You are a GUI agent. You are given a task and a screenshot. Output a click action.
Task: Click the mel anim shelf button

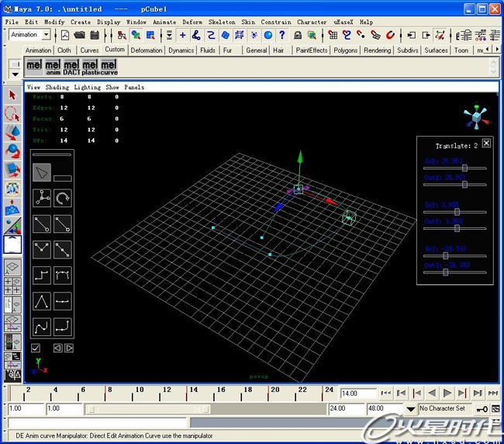click(x=53, y=68)
